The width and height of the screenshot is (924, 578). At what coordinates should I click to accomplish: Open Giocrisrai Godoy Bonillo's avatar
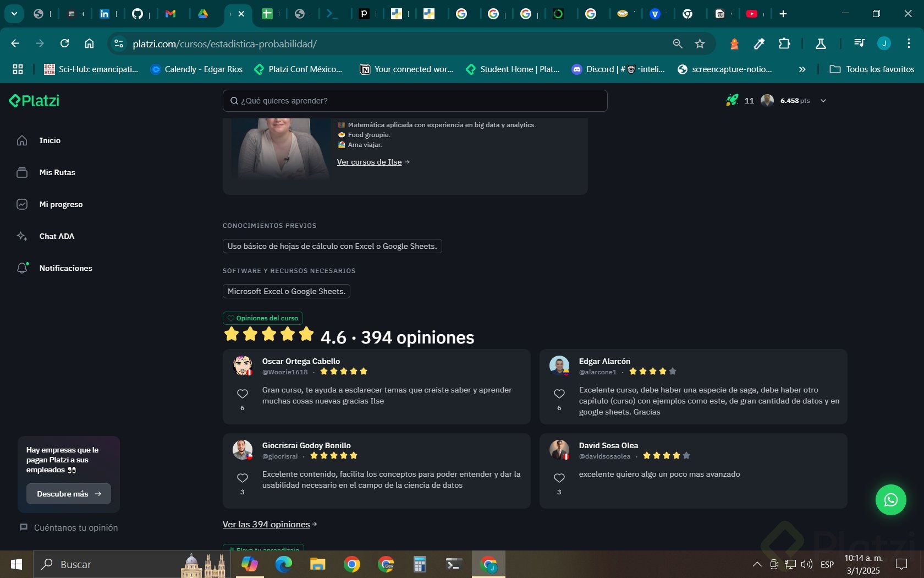[243, 450]
